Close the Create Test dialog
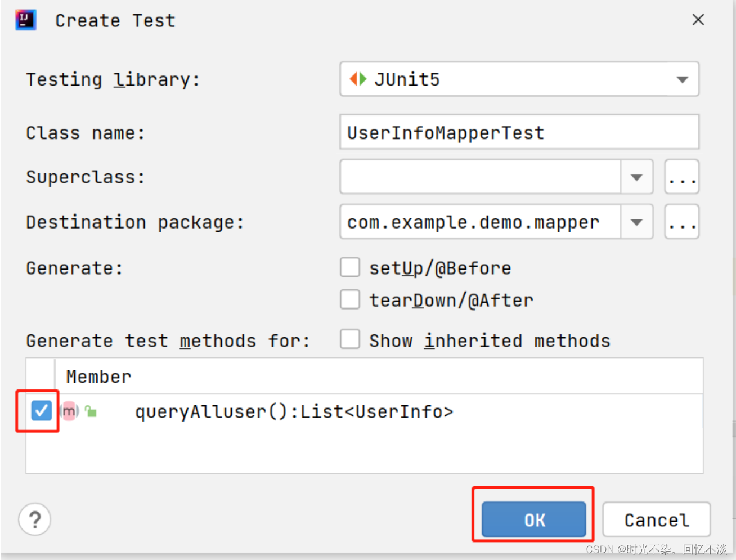Image resolution: width=736 pixels, height=560 pixels. tap(698, 19)
